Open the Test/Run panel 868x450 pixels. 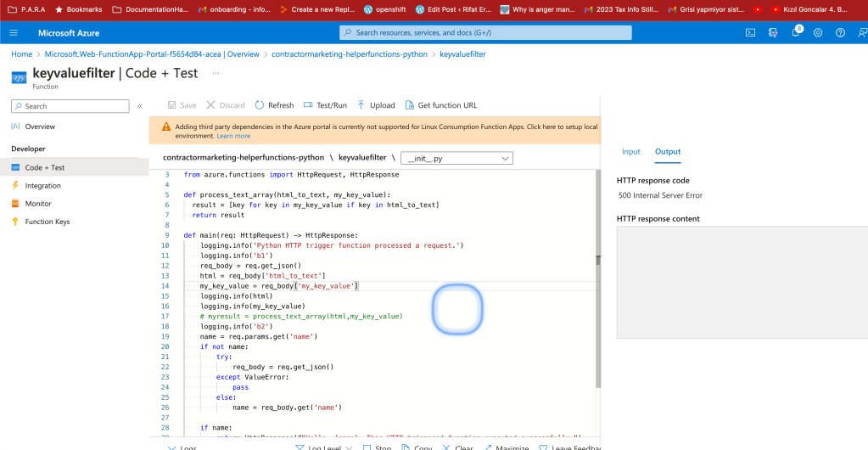[326, 105]
